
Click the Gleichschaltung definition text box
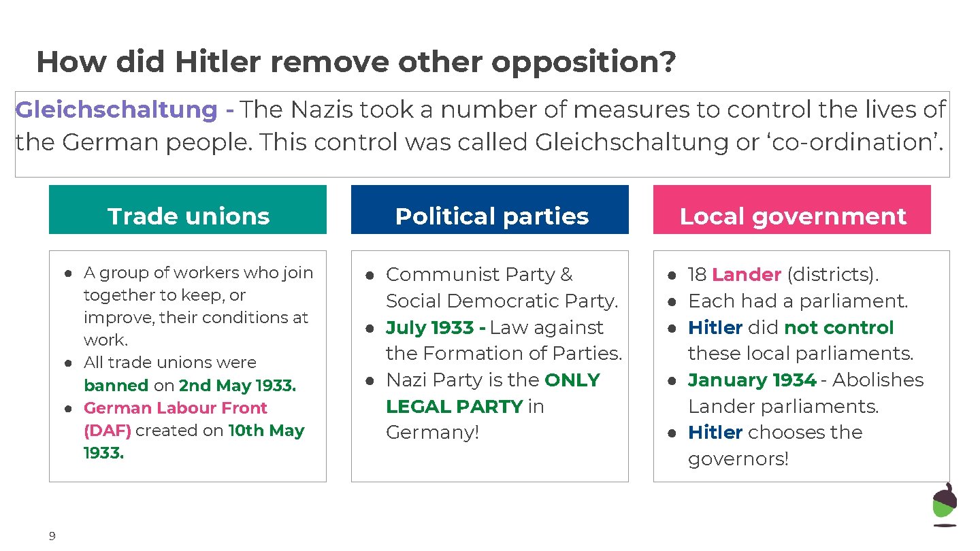coord(482,134)
